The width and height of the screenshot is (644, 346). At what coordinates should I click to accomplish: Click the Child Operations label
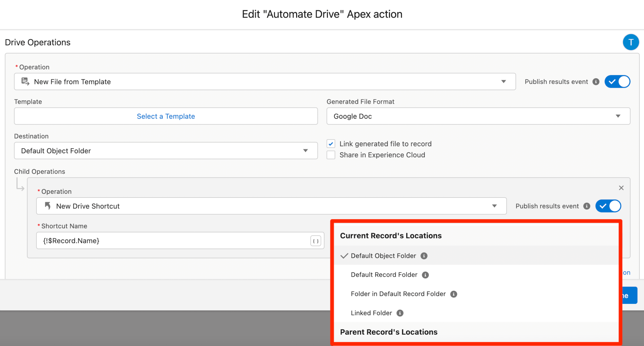(40, 171)
